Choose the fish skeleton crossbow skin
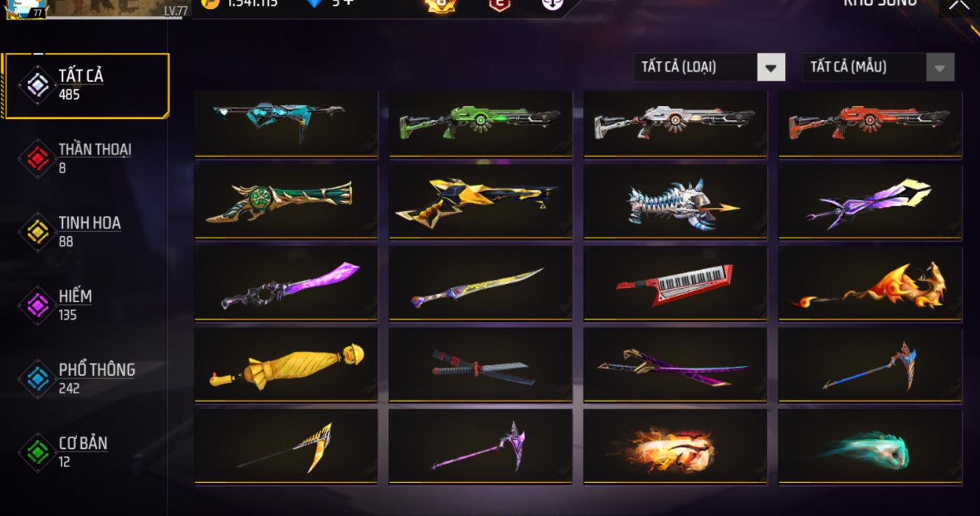980x516 pixels. pyautogui.click(x=675, y=202)
